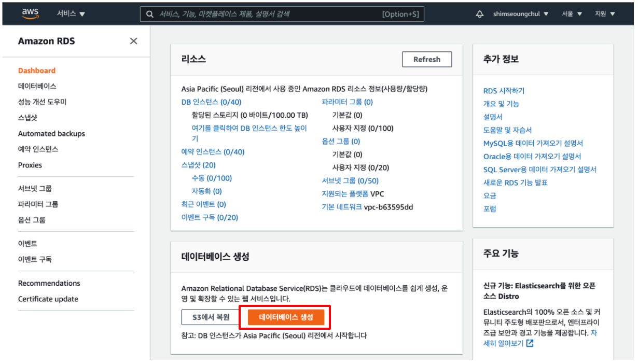The width and height of the screenshot is (638, 364).
Task: Open 이벤트 in the sidebar
Action: pyautogui.click(x=27, y=244)
